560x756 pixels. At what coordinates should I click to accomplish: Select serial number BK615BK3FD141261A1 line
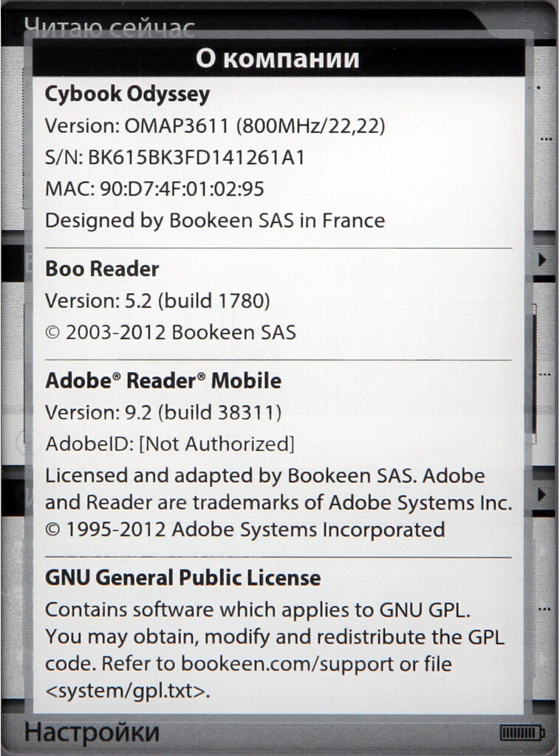[175, 158]
